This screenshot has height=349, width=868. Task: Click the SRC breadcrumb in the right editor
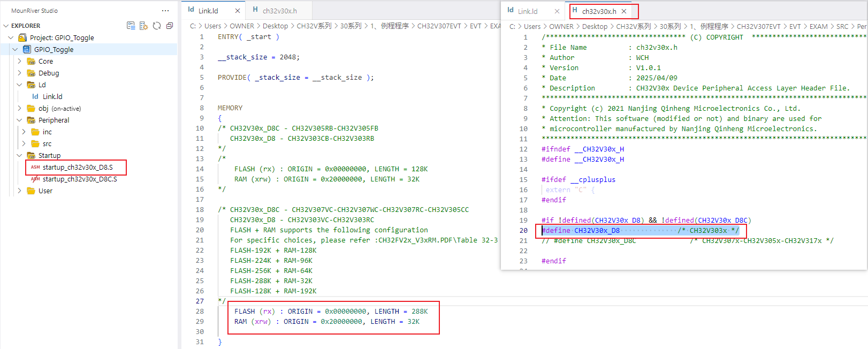click(x=842, y=26)
